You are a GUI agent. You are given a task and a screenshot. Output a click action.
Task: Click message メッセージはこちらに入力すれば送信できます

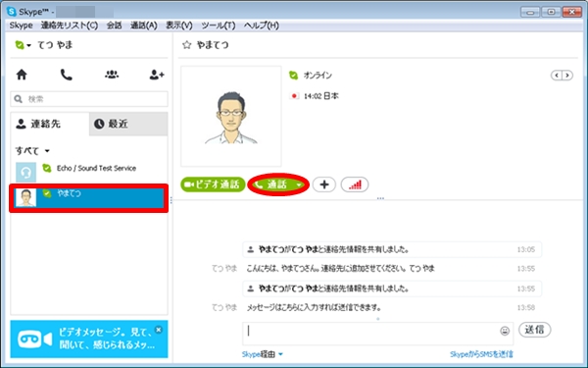point(314,307)
